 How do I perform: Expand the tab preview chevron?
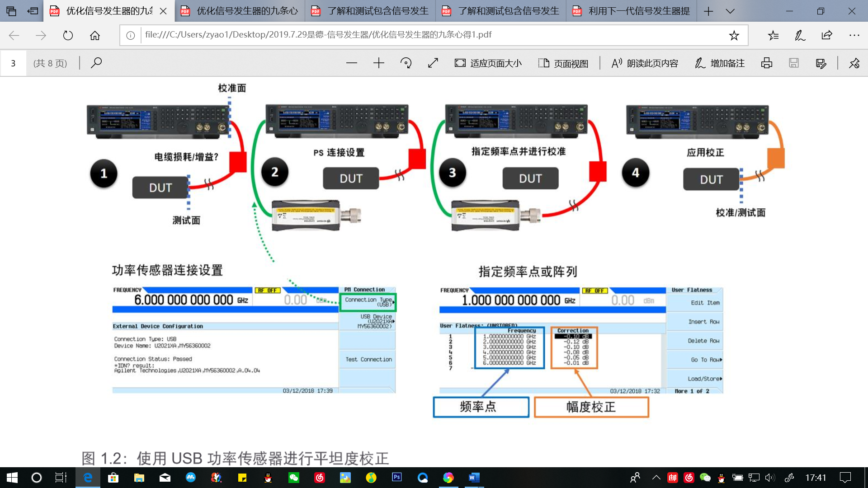(x=730, y=11)
